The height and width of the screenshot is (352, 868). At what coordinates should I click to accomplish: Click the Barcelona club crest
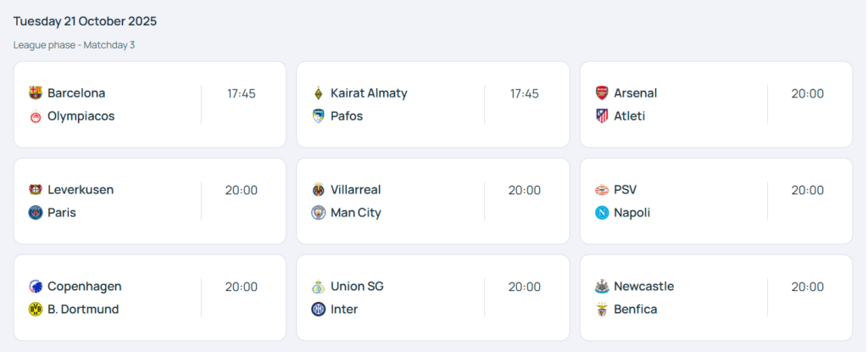[x=35, y=93]
